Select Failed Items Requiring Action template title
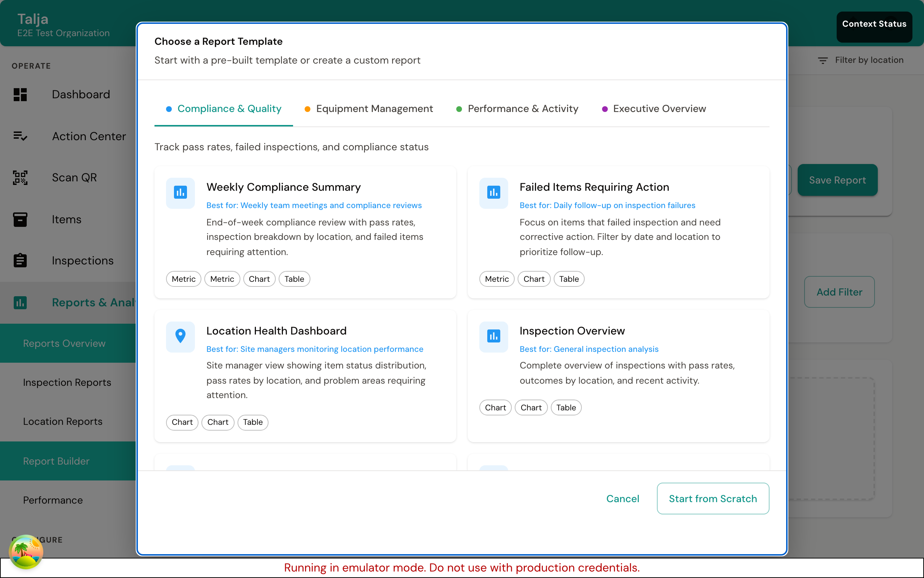The image size is (924, 578). [594, 187]
